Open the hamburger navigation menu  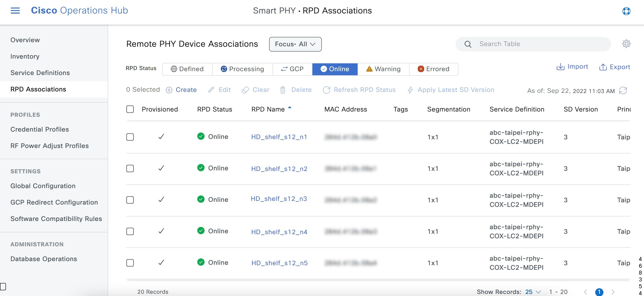pos(15,10)
